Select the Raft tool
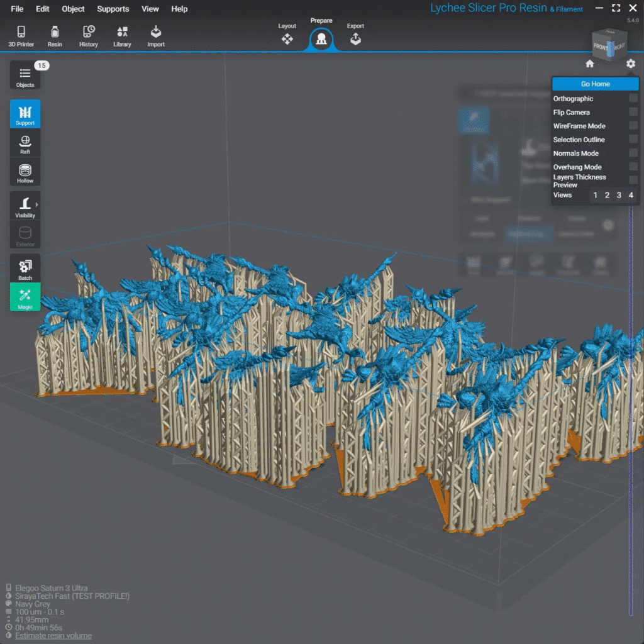644x644 pixels. click(x=25, y=143)
